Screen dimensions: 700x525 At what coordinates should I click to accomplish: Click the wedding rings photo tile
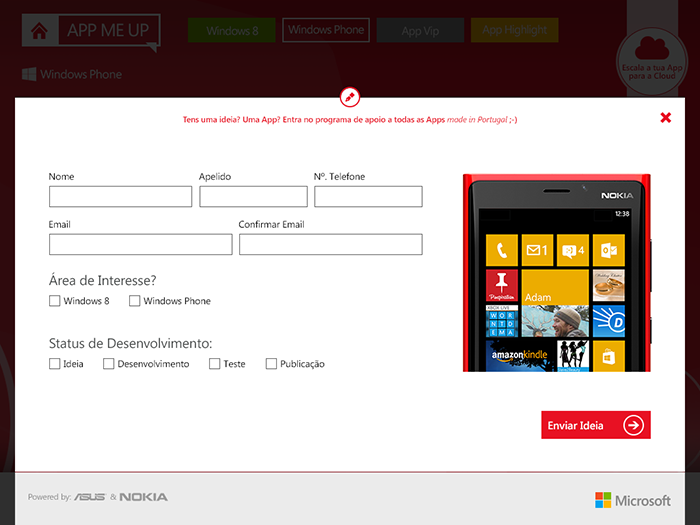click(x=609, y=286)
